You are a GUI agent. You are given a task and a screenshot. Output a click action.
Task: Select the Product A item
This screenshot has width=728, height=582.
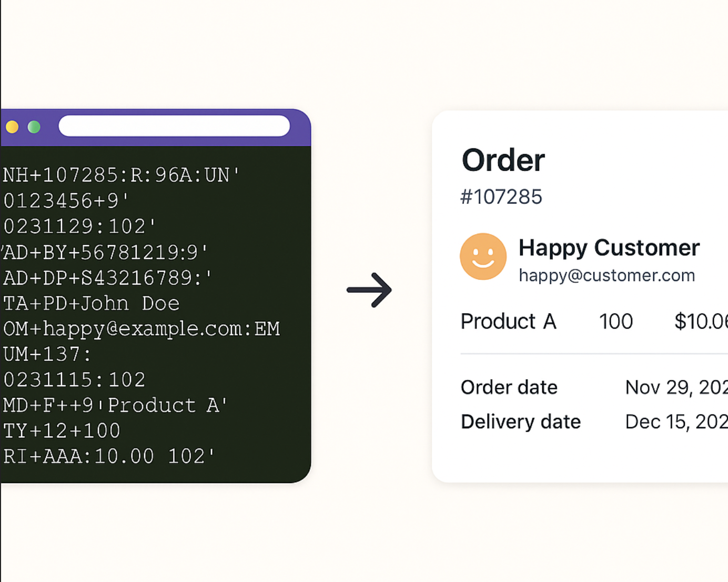click(x=508, y=321)
